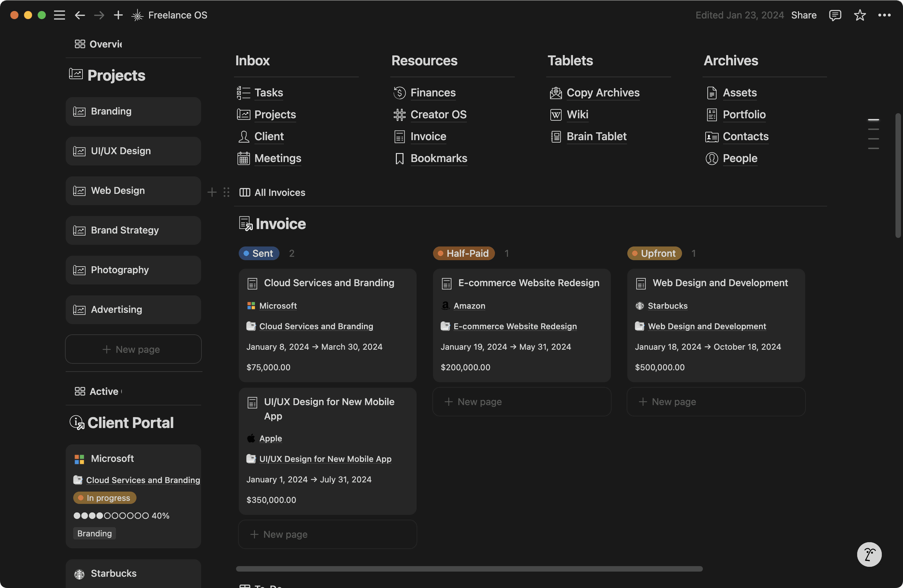The height and width of the screenshot is (588, 903).
Task: Open the Starbucks link in Upfront card
Action: tap(667, 306)
